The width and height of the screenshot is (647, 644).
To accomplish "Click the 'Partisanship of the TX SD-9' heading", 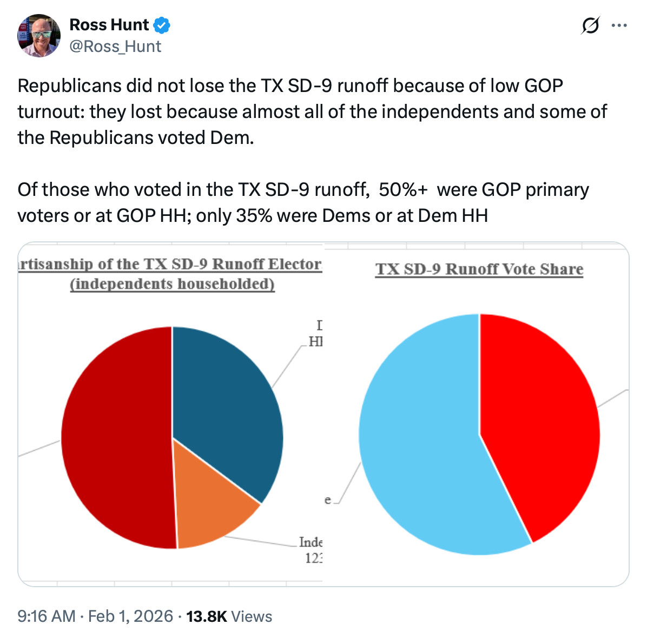I will coord(170,264).
